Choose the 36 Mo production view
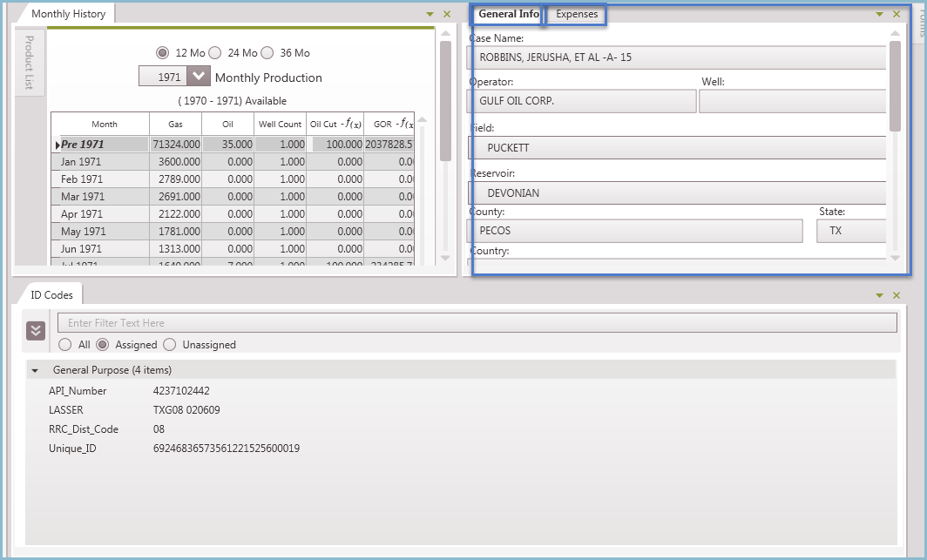927x560 pixels. click(x=267, y=52)
